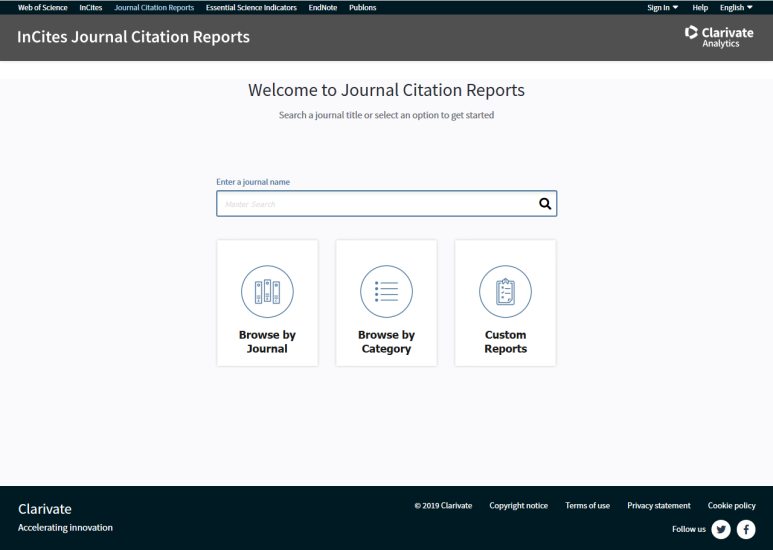Open Clarivate's Facebook page
Image resolution: width=773 pixels, height=550 pixels.
click(x=746, y=529)
